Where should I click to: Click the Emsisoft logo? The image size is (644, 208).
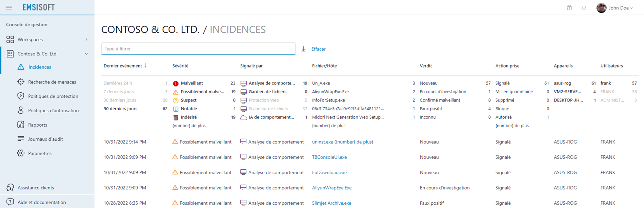[x=38, y=7]
